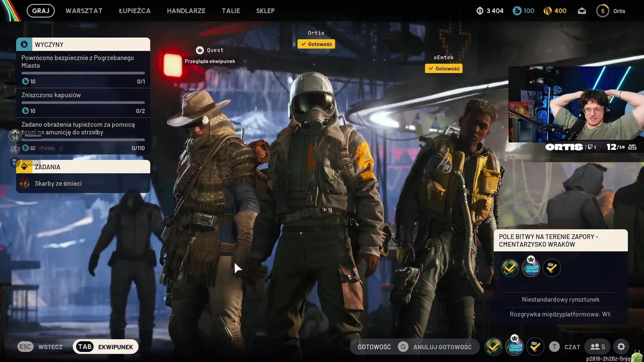Click the Gotowość badge under Ortis
This screenshot has height=362, width=644.
tap(316, 44)
